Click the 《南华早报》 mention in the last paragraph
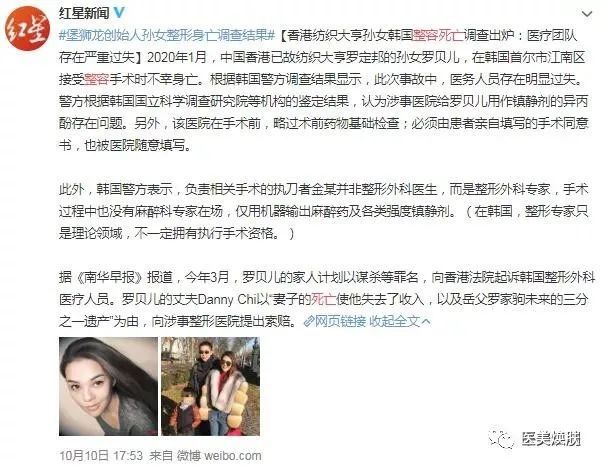 (x=109, y=277)
